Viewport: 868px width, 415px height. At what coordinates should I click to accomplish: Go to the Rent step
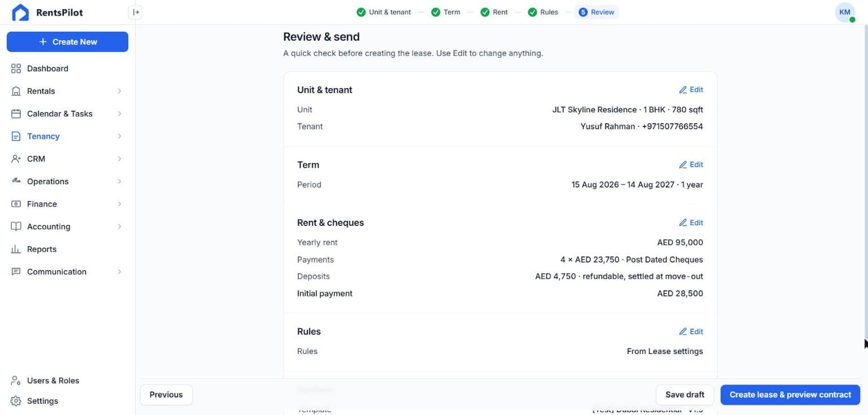(494, 12)
